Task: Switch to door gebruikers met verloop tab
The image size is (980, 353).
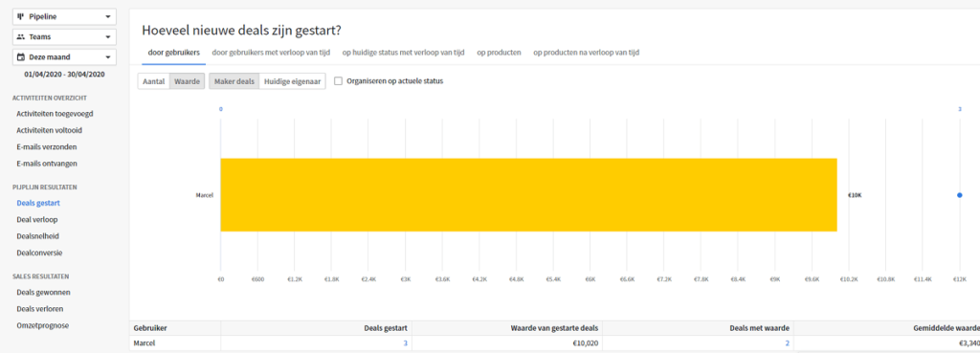Action: [271, 53]
